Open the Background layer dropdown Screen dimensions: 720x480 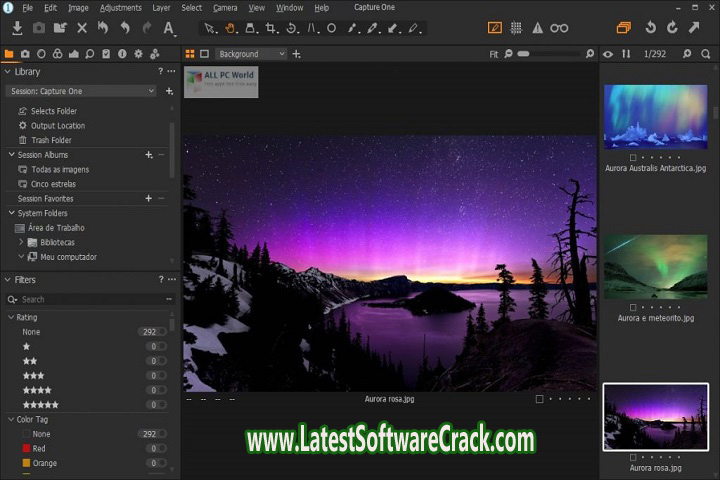click(x=251, y=54)
